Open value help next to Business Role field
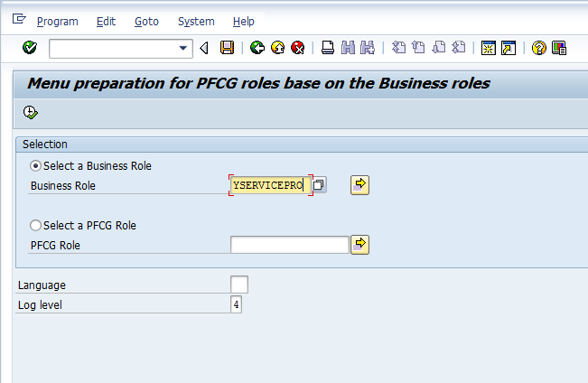 (319, 185)
